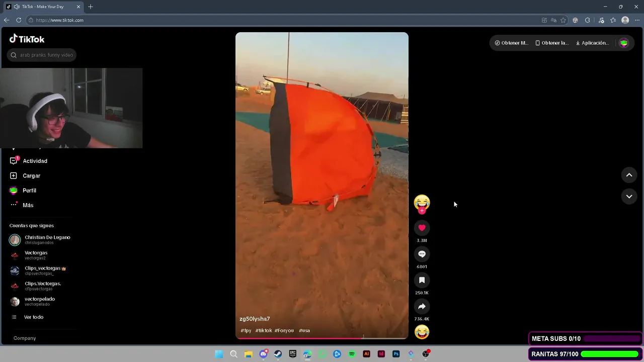Open Clips_vectorgas account
This screenshot has height=362, width=644.
coord(38,270)
